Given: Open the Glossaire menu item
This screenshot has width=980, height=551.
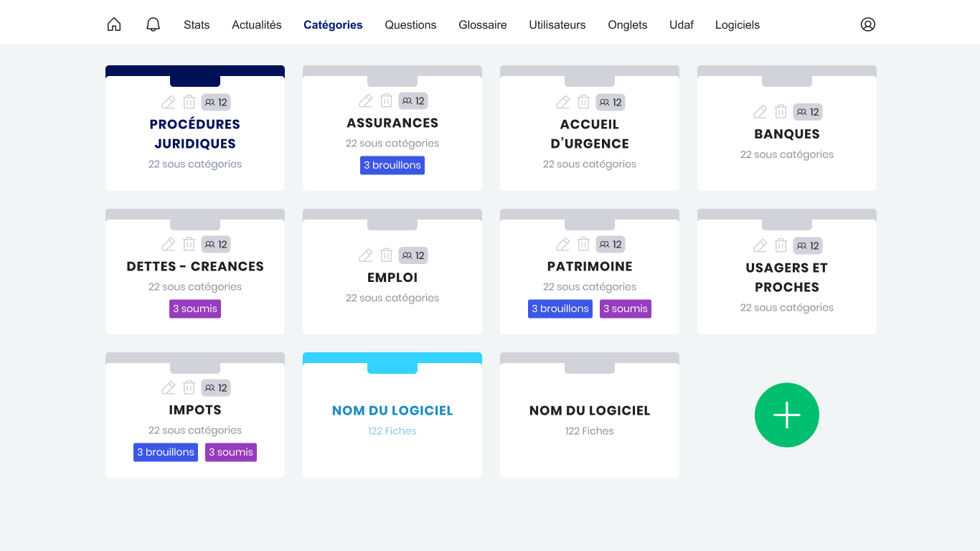Looking at the screenshot, I should [483, 24].
